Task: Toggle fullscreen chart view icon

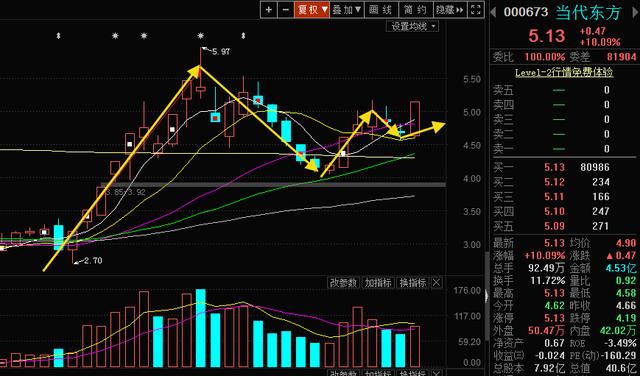Action: pyautogui.click(x=475, y=10)
